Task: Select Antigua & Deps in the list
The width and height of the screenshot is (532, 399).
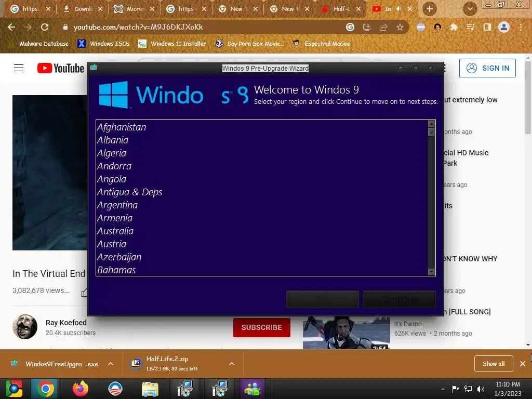Action: coord(262,192)
